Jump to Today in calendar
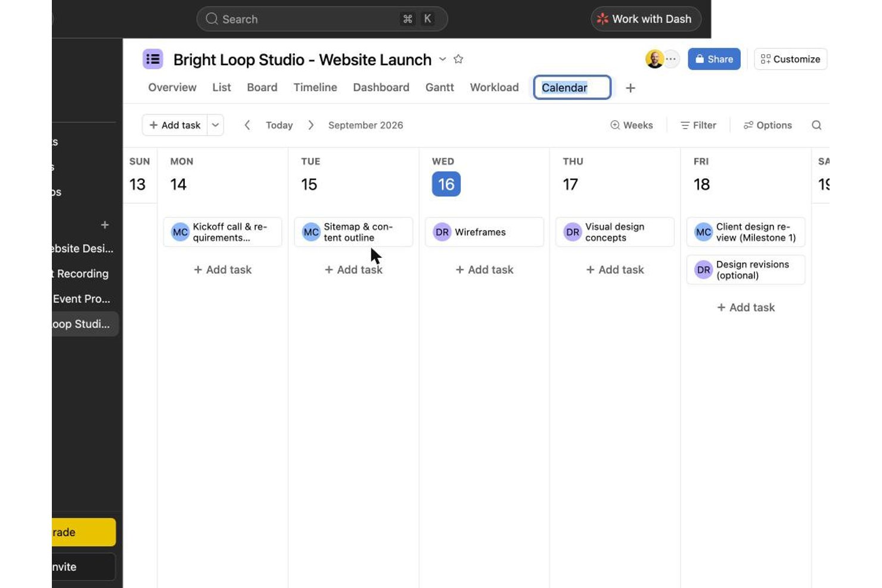The width and height of the screenshot is (882, 588). (x=279, y=125)
